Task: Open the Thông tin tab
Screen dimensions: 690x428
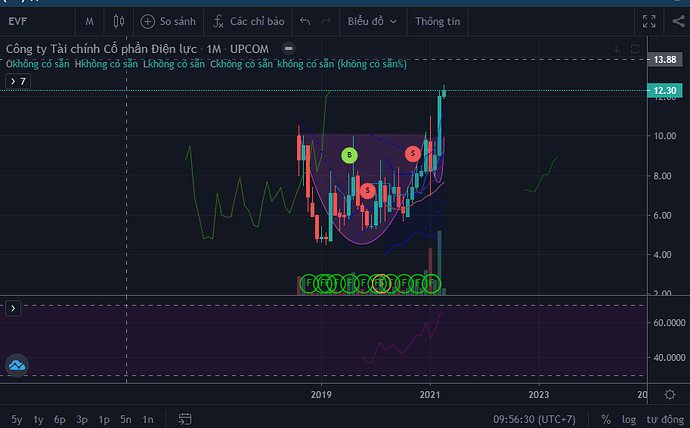Action: click(436, 20)
